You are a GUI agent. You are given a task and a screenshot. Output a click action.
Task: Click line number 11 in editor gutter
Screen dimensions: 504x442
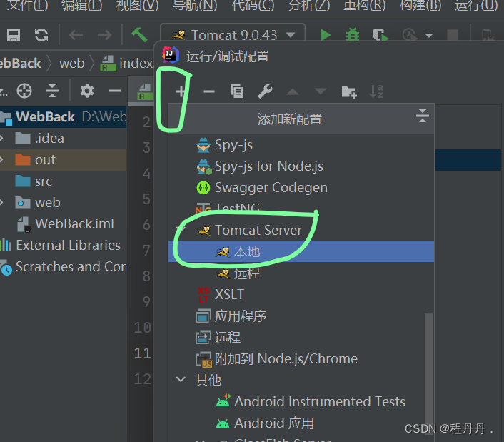142,353
